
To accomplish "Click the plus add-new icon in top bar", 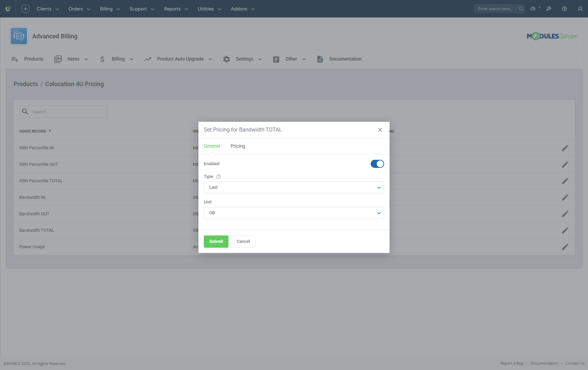I will [x=26, y=9].
